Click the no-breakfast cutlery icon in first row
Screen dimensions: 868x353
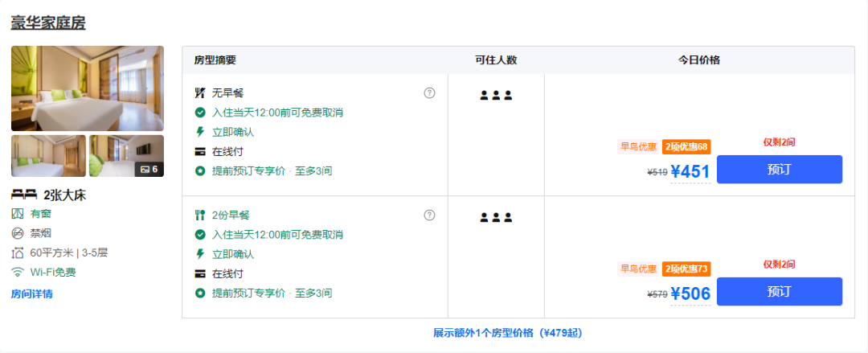coord(200,93)
